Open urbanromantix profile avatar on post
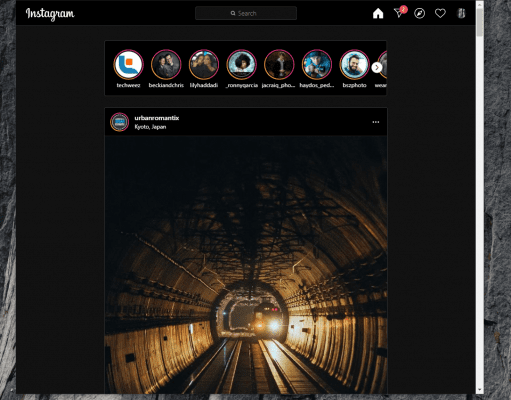511x400 pixels. [119, 122]
